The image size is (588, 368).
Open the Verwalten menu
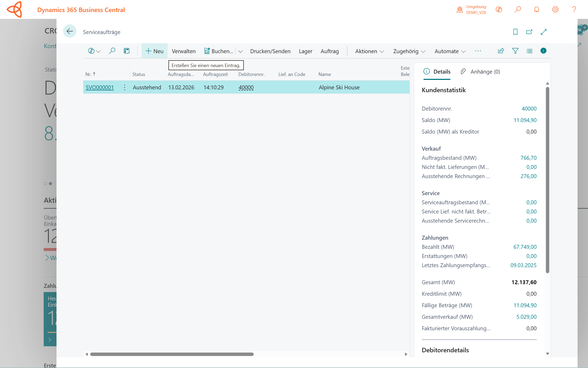[184, 51]
